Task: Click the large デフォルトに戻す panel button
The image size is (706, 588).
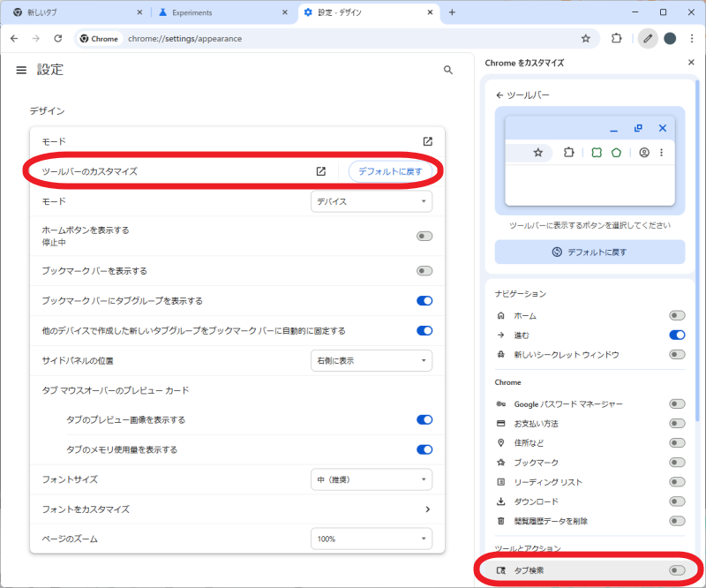Action: tap(590, 252)
